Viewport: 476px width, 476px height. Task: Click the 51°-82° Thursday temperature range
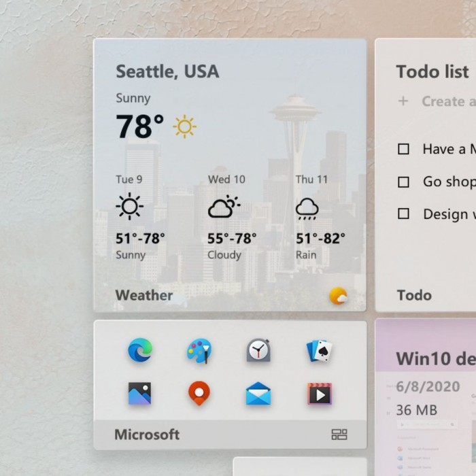tap(320, 239)
